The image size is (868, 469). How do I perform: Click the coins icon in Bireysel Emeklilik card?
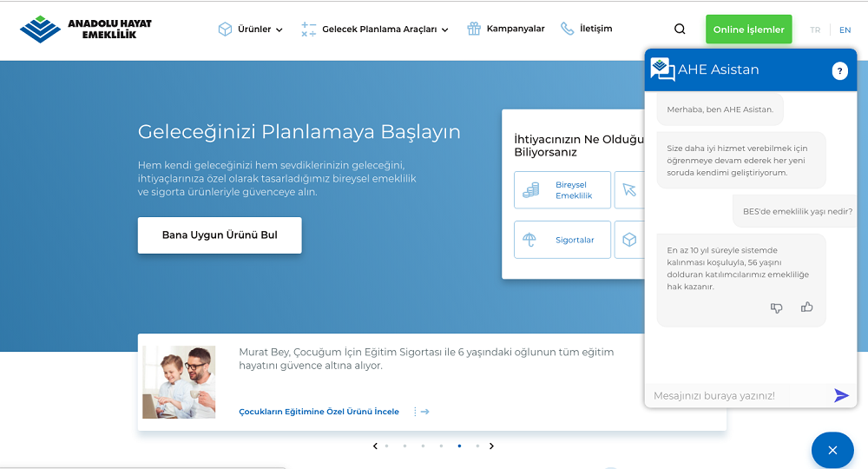pos(531,190)
